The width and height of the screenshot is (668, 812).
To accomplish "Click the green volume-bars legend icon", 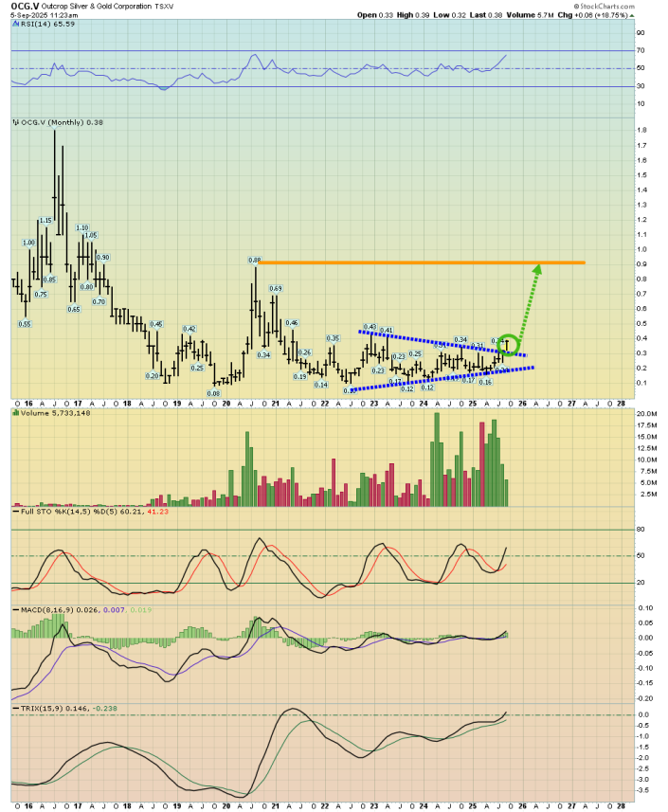I will pos(16,413).
